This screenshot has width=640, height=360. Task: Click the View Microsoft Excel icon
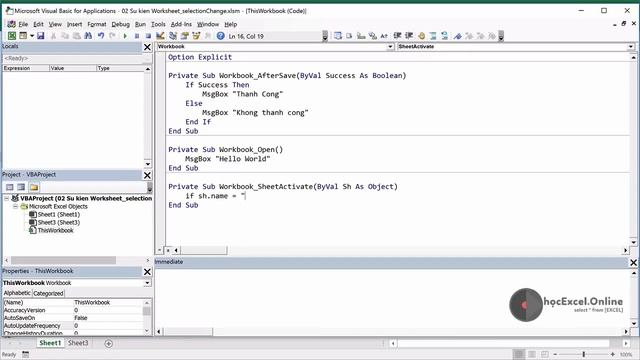12,36
